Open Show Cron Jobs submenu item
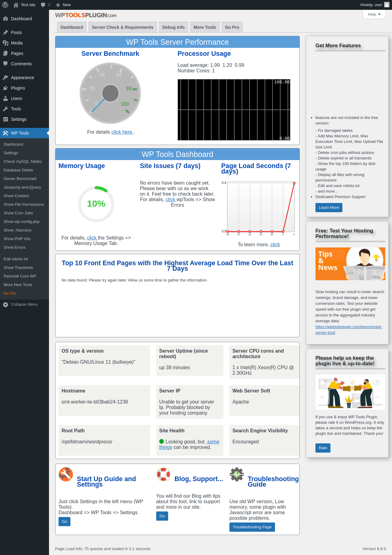392x555 pixels. pyautogui.click(x=24, y=213)
